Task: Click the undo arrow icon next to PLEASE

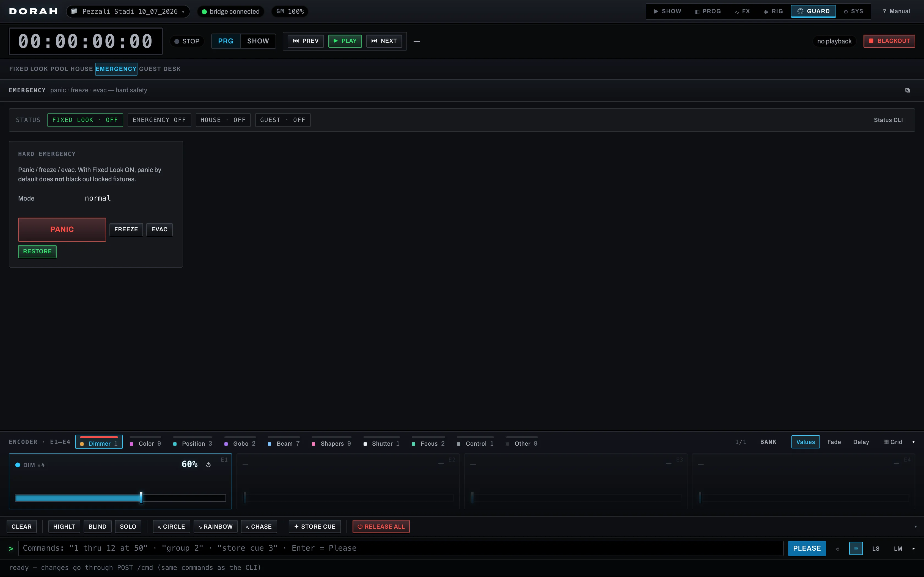Action: point(837,548)
